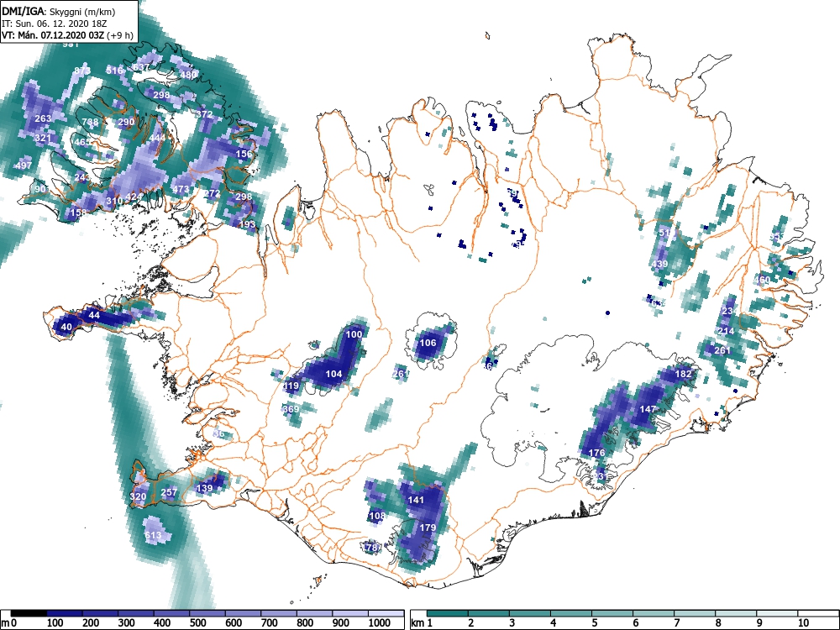840x630 pixels.
Task: Click the '1000' label on meter scale
Action: pyautogui.click(x=380, y=623)
